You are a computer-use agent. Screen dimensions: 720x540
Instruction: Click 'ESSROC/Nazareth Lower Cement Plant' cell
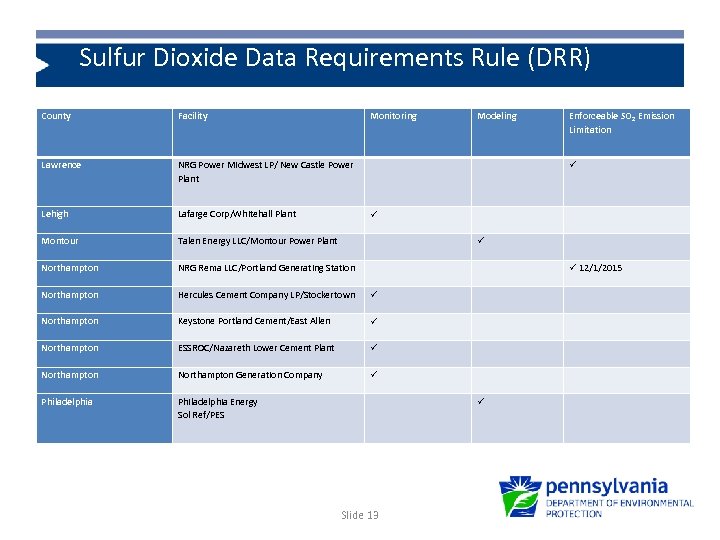point(268,353)
